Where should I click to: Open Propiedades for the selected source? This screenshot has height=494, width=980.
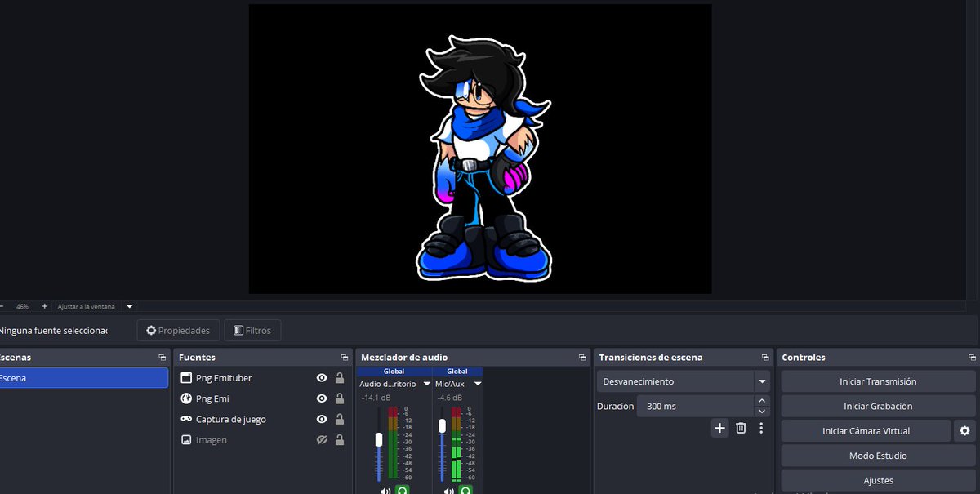(x=178, y=331)
